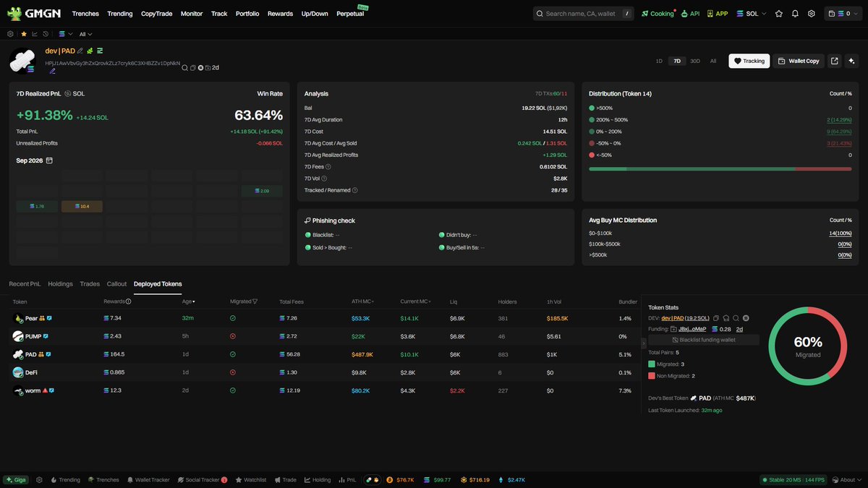Select the 1D time range
The image size is (868, 488).
(x=659, y=61)
